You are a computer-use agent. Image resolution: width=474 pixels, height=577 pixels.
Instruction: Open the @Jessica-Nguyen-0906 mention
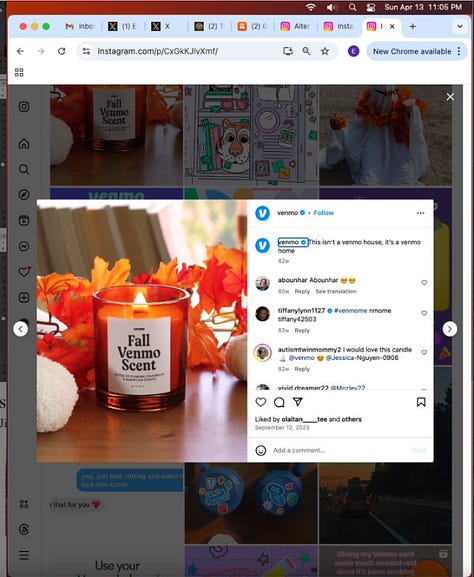coord(362,358)
